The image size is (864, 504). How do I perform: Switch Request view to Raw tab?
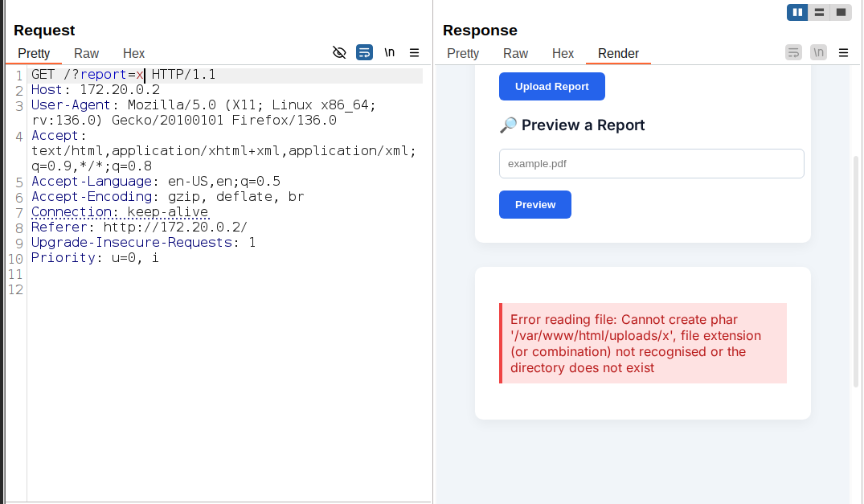87,53
